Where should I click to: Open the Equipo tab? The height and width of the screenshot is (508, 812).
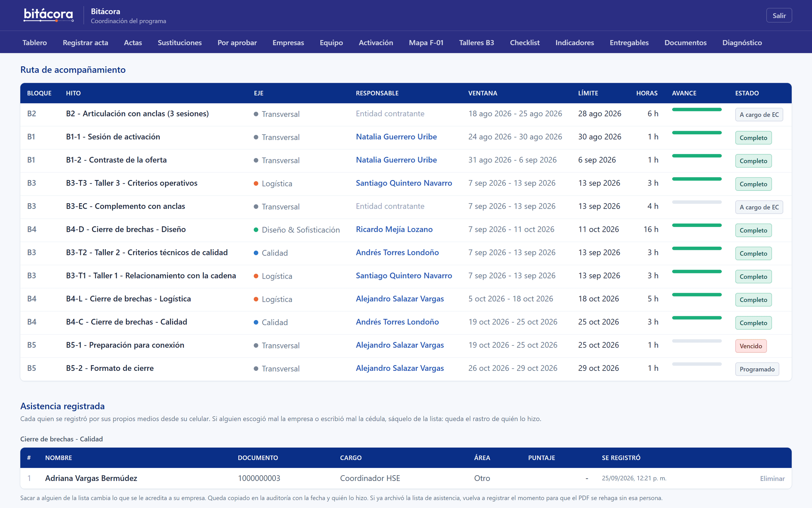tap(331, 43)
